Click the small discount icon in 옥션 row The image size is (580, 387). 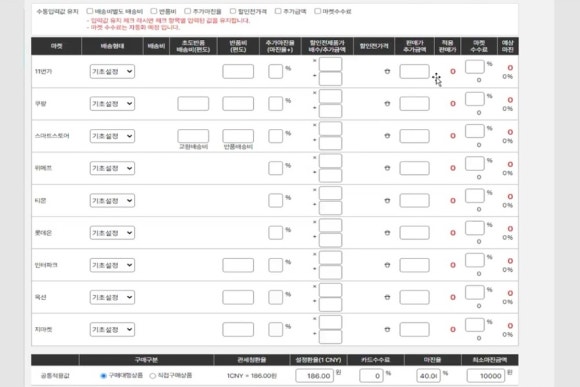pos(387,297)
